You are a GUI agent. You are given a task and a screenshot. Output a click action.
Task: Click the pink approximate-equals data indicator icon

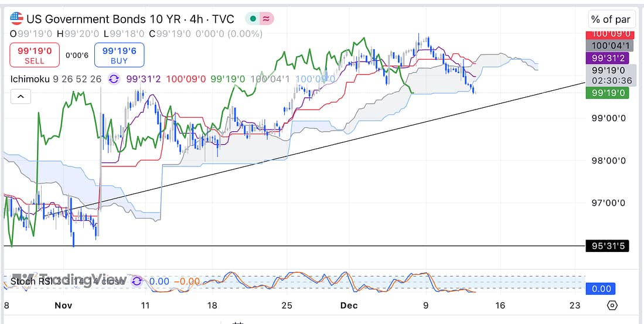coord(267,19)
